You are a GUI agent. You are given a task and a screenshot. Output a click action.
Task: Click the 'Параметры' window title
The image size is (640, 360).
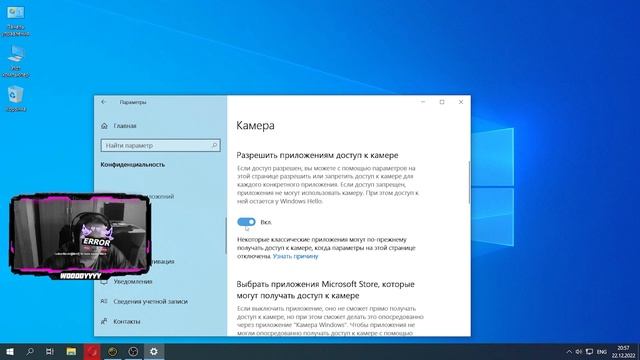(x=133, y=102)
